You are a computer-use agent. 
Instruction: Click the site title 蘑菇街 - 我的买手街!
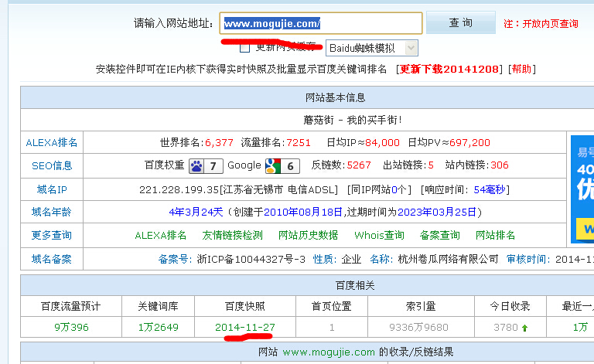click(353, 121)
